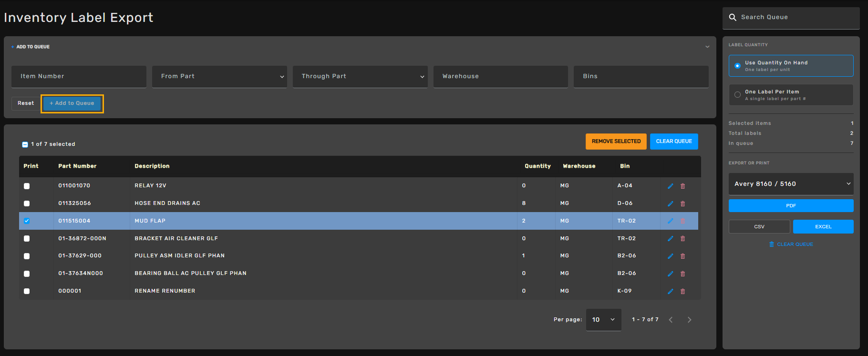Screen dimensions: 868x356
Task: Edit the MUD FLAP row
Action: pyautogui.click(x=670, y=221)
